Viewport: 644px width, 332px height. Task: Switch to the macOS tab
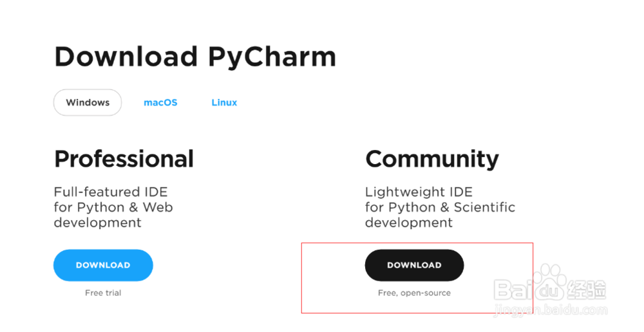[x=160, y=102]
